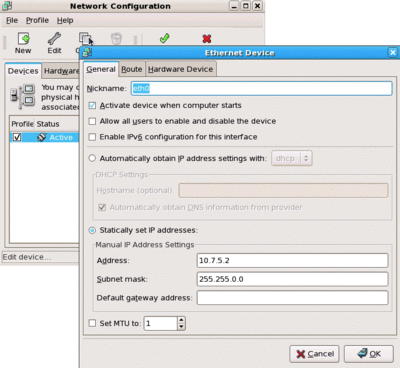
Task: Switch to the Route tab
Action: (x=132, y=69)
